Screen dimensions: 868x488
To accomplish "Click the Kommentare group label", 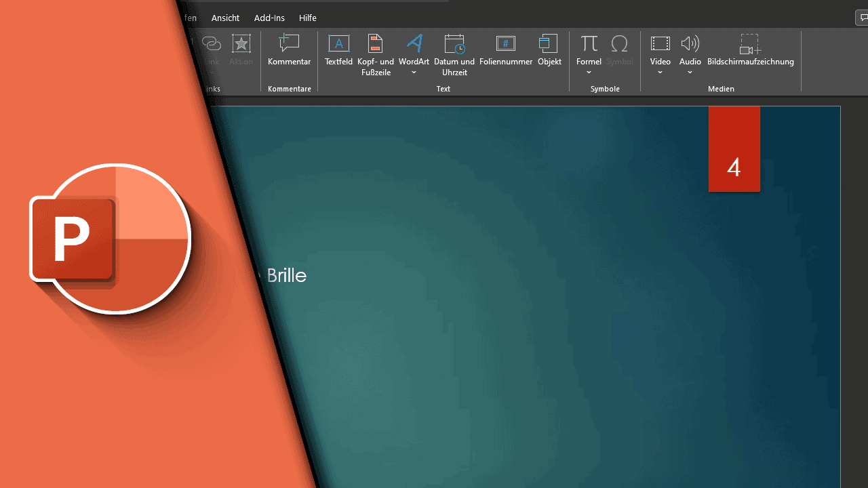I will [x=290, y=89].
